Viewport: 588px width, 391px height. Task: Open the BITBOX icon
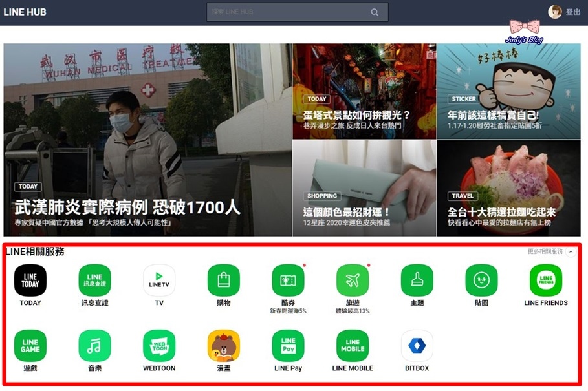(x=417, y=346)
